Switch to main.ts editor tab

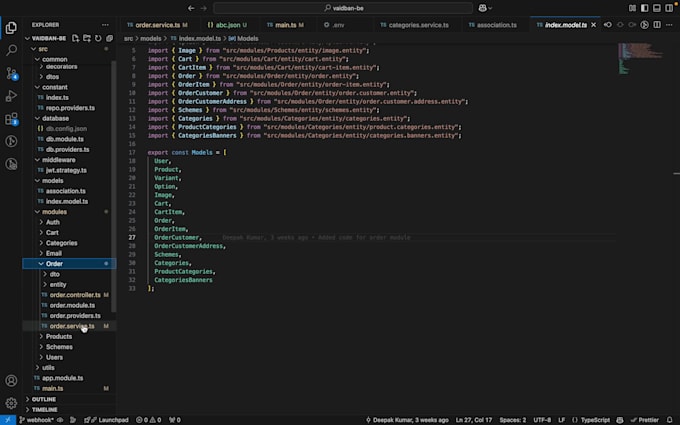pyautogui.click(x=285, y=25)
